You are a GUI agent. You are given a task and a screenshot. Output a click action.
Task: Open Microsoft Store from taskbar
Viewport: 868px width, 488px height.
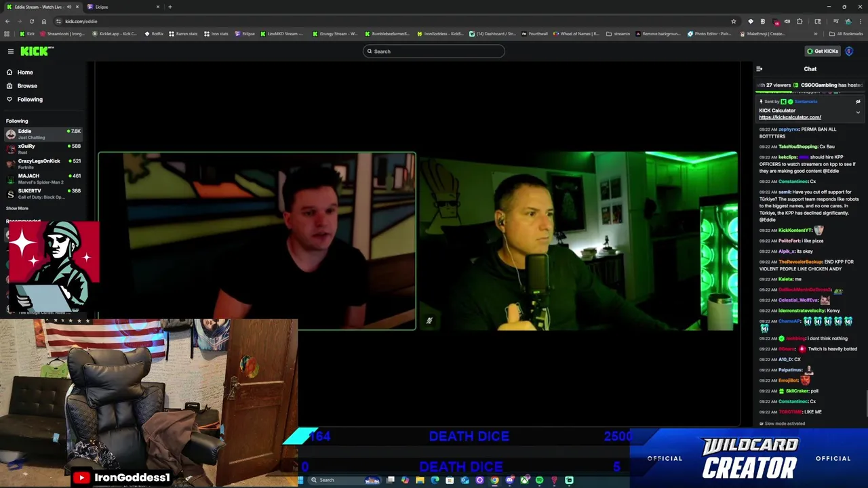point(450,480)
